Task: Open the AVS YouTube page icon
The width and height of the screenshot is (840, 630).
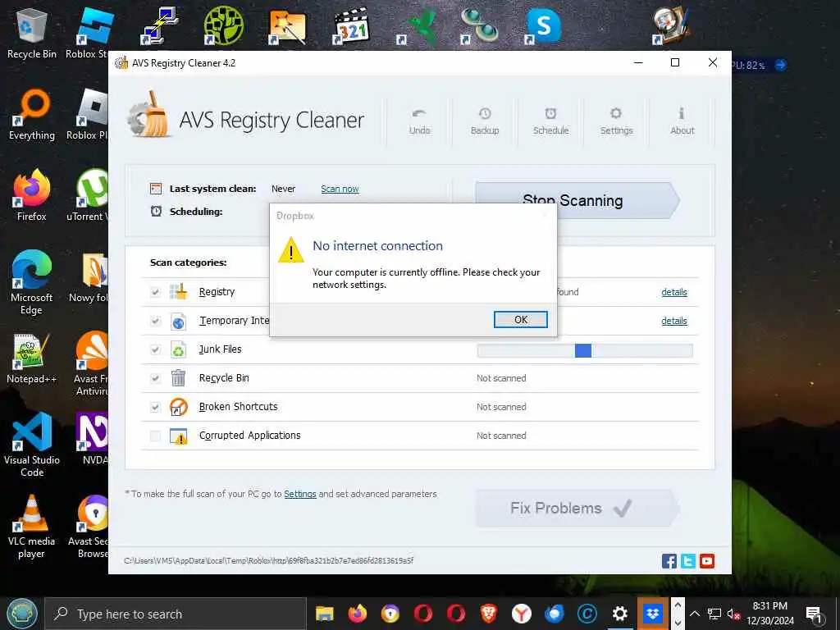Action: [707, 561]
